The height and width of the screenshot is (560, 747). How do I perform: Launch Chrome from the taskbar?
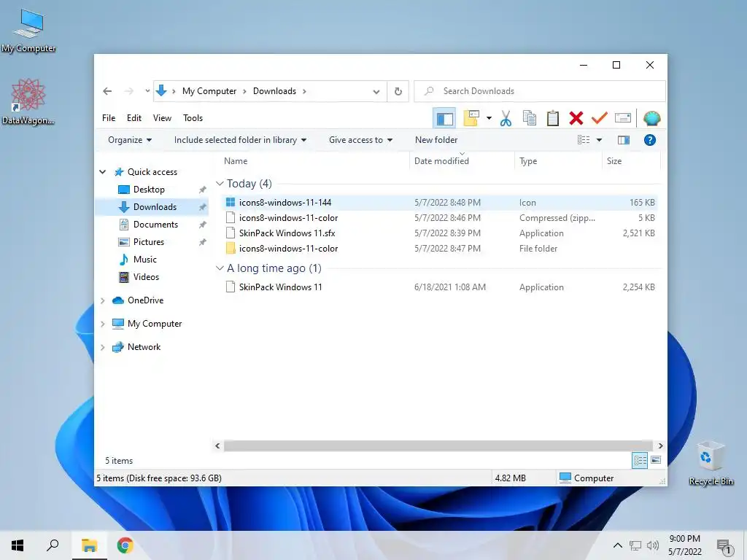(125, 545)
